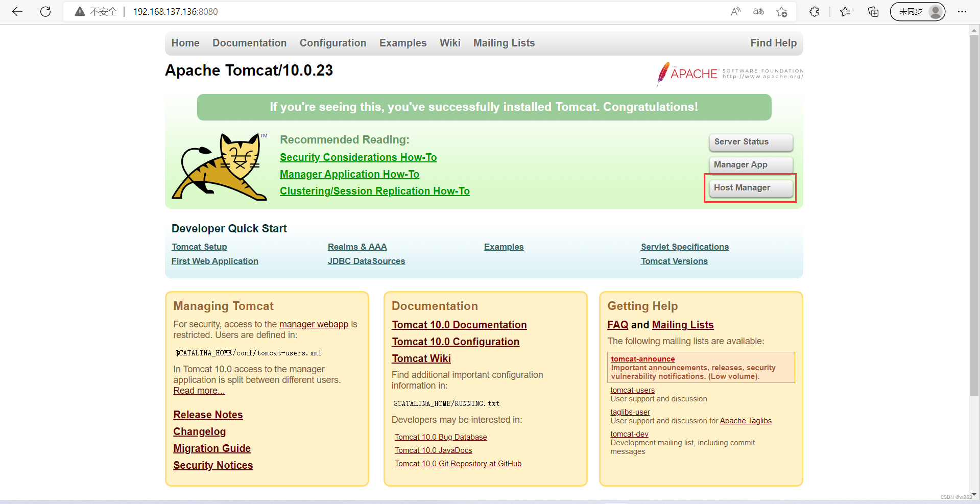This screenshot has height=504, width=980.
Task: Click the $CATALINA_HOME/RUNNING.txt text
Action: click(x=446, y=403)
